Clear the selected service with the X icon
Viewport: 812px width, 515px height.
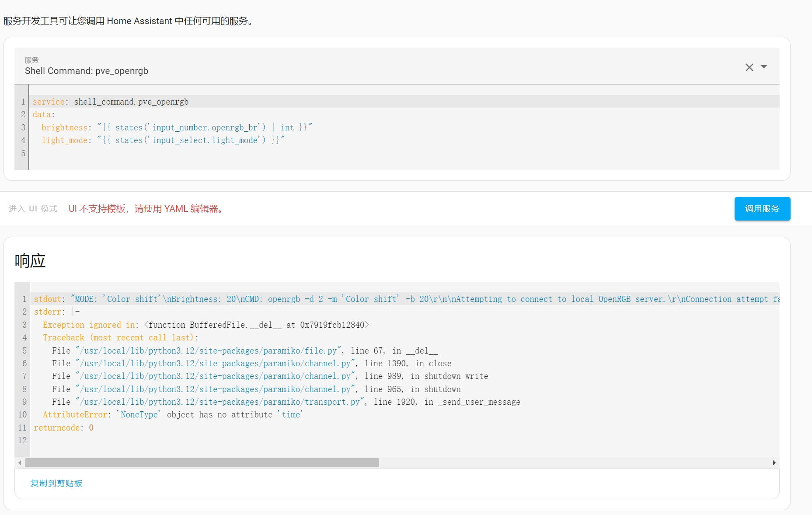coord(749,67)
